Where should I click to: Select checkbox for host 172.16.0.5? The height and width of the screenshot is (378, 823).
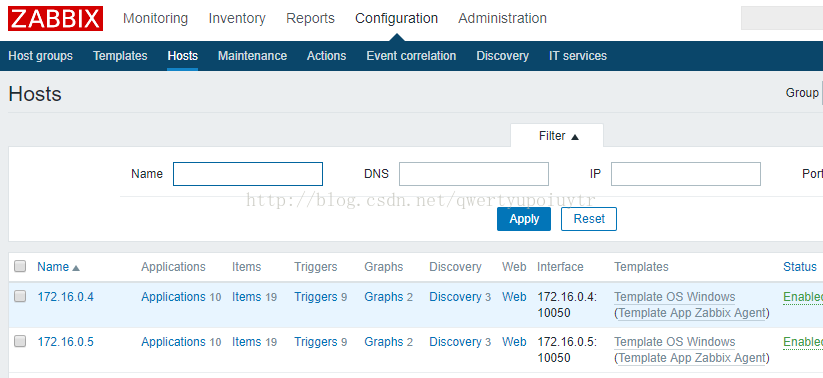pos(20,342)
